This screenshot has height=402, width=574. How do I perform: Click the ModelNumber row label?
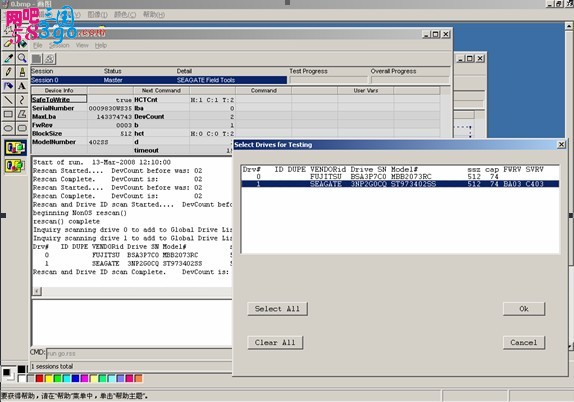(x=54, y=142)
